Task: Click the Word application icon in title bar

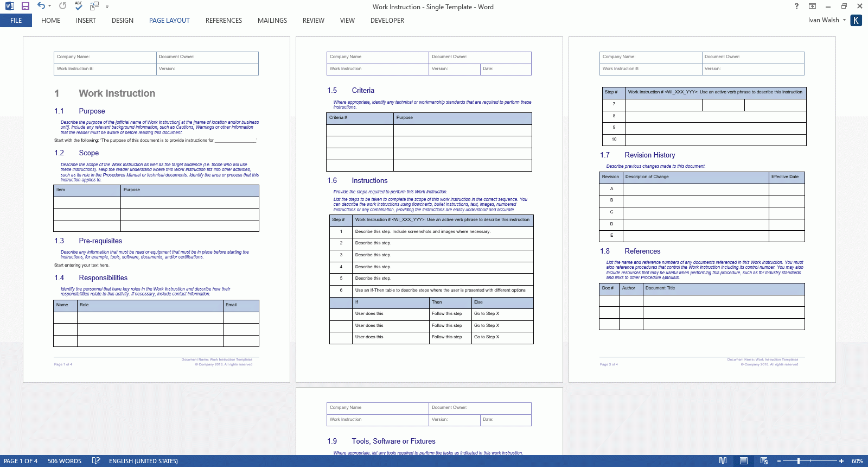Action: coord(9,6)
